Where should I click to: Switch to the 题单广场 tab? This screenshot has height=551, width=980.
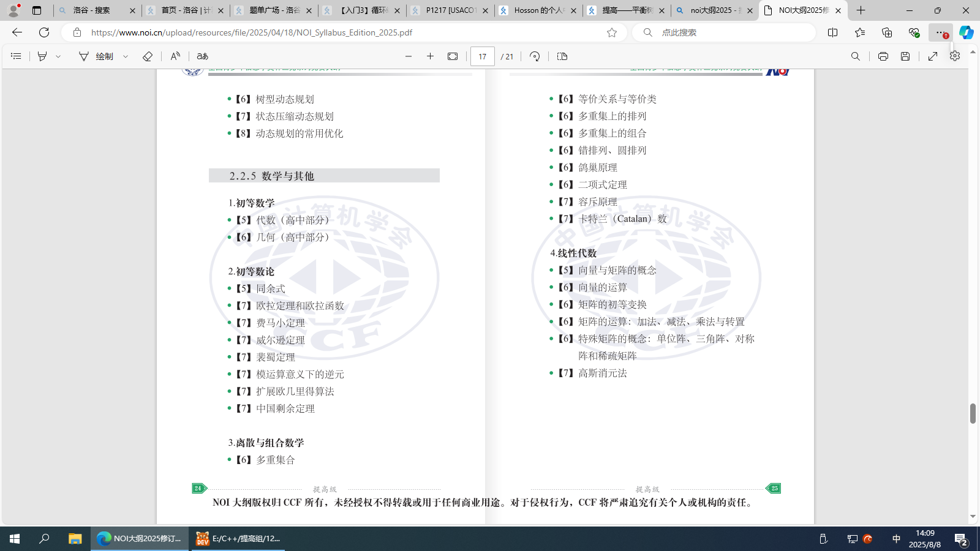tap(274, 10)
